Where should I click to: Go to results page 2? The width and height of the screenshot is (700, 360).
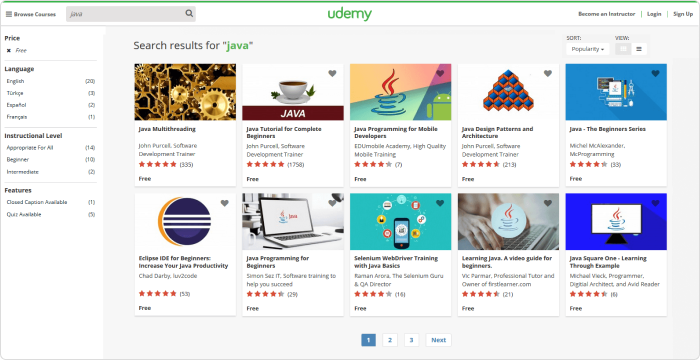(x=390, y=340)
